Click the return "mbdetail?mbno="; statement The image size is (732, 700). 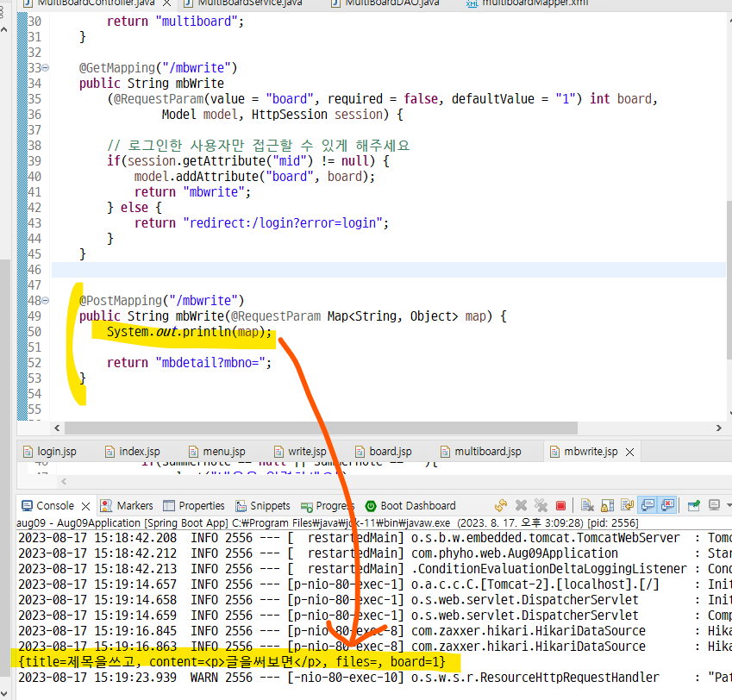tap(189, 363)
